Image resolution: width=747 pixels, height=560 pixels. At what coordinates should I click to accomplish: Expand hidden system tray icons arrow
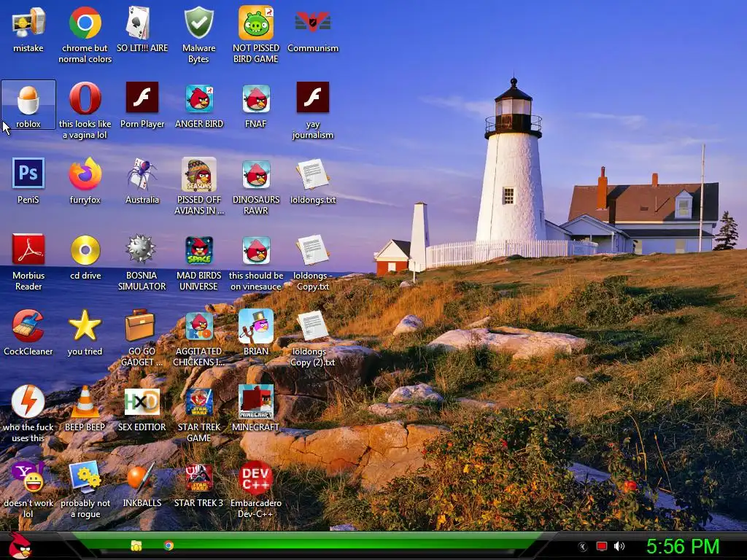pos(582,547)
